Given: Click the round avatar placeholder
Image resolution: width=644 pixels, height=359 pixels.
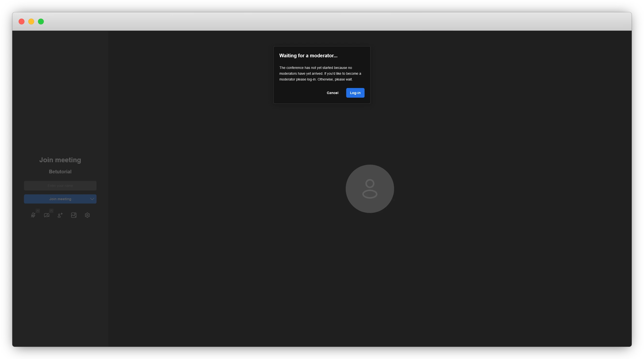Looking at the screenshot, I should [370, 189].
